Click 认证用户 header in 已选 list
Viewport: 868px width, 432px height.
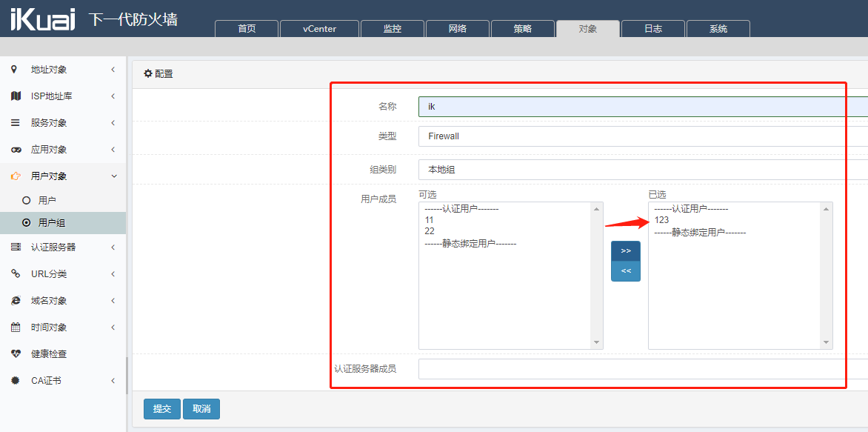(x=691, y=210)
